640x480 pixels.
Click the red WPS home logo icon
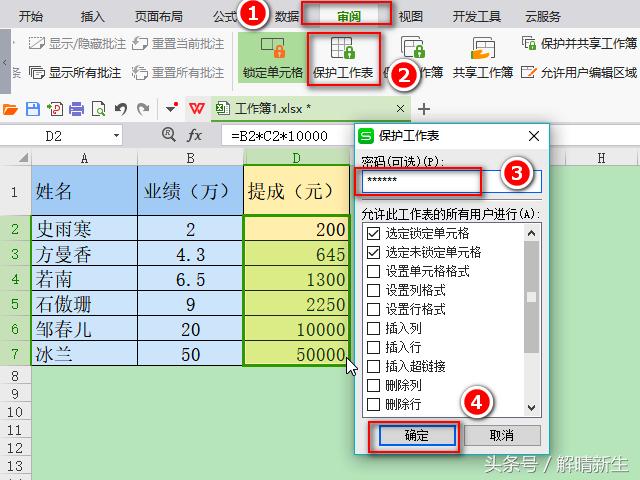tap(197, 109)
